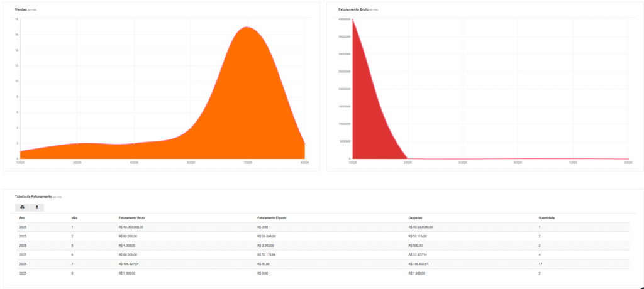Select the Faturamento Líquido column header

click(272, 218)
